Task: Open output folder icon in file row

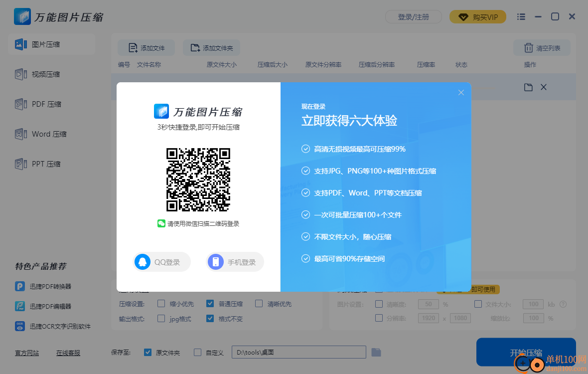Action: (x=528, y=87)
